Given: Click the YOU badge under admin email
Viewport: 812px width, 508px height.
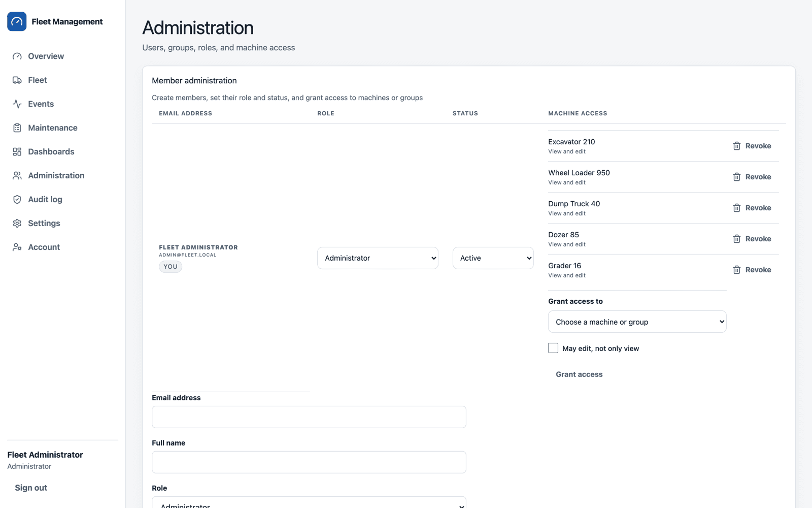Looking at the screenshot, I should tap(171, 267).
